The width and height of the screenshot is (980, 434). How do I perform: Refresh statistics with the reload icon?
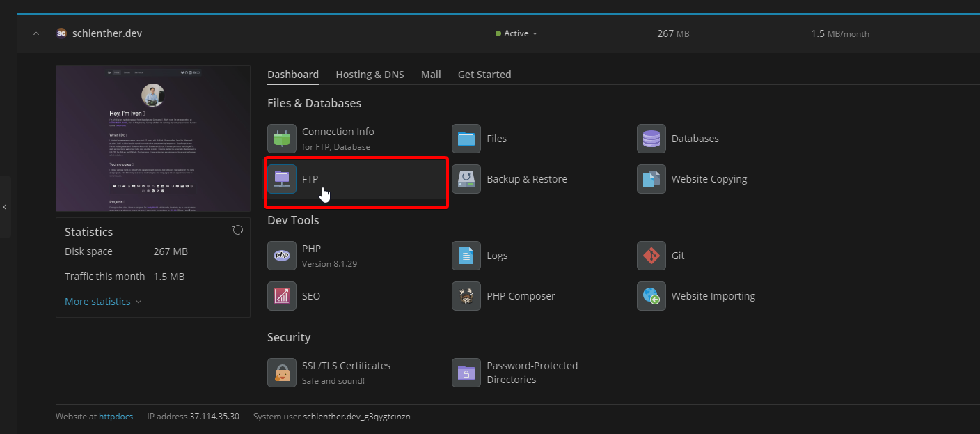click(238, 231)
